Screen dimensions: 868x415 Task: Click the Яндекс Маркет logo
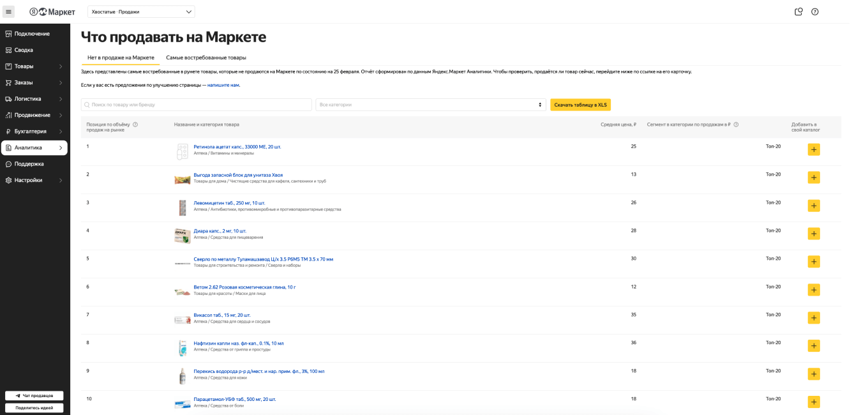coord(52,11)
